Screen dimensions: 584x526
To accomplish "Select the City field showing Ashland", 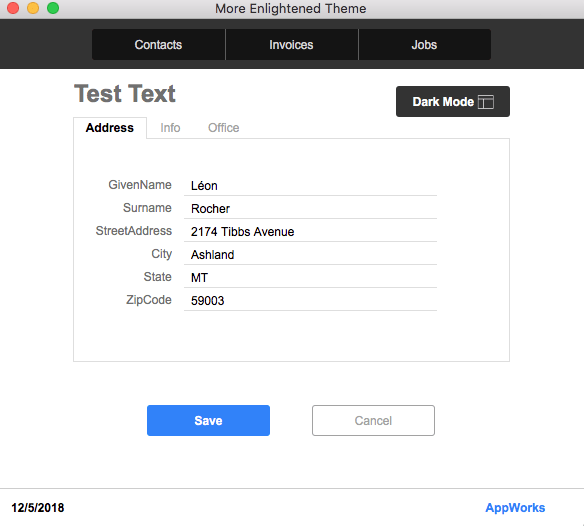I will pyautogui.click(x=310, y=254).
